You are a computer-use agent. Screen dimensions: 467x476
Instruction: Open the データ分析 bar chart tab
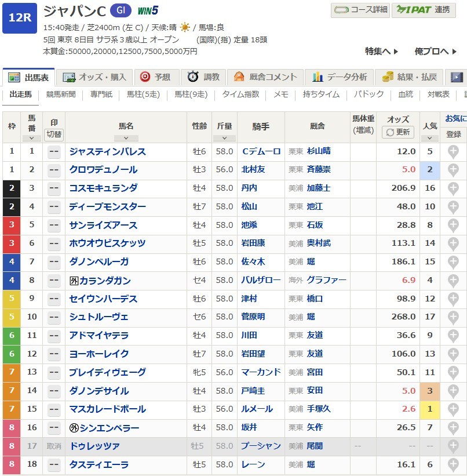340,77
